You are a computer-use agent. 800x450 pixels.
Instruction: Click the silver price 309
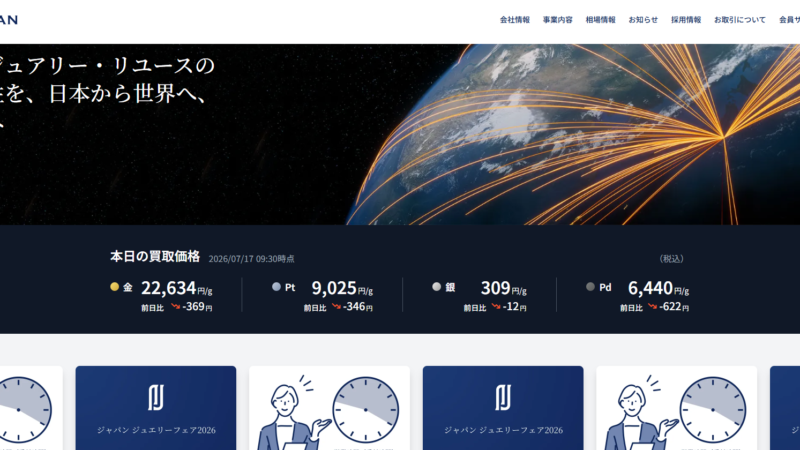[x=495, y=288]
